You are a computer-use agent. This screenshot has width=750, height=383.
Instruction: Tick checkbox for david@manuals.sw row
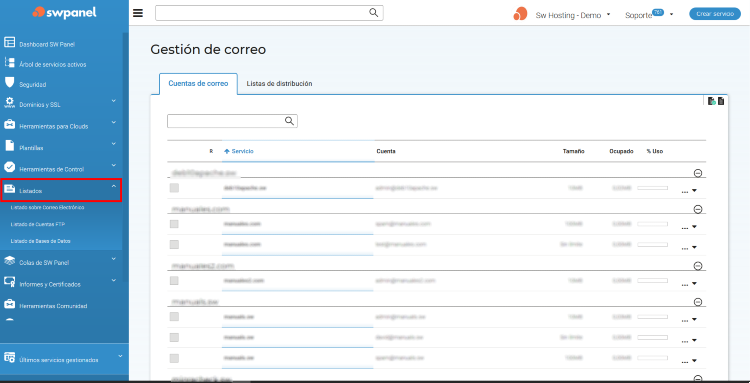click(x=174, y=337)
